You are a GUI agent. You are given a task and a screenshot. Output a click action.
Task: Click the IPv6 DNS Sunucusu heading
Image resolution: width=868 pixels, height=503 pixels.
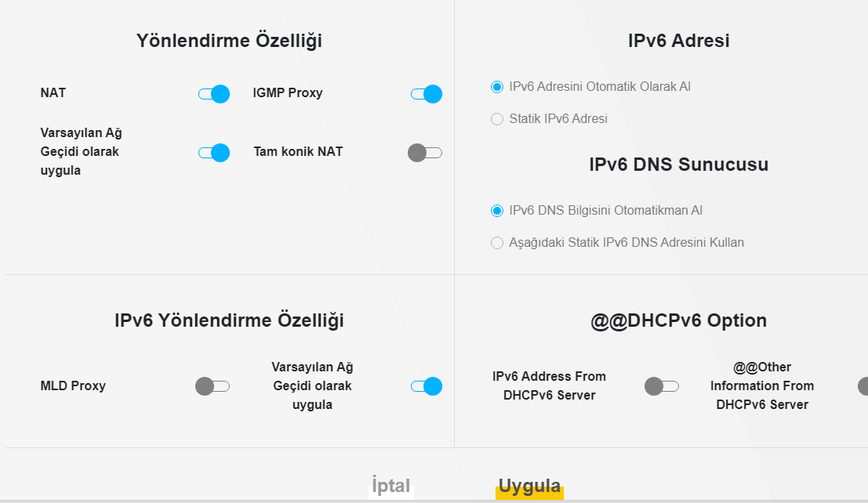678,165
